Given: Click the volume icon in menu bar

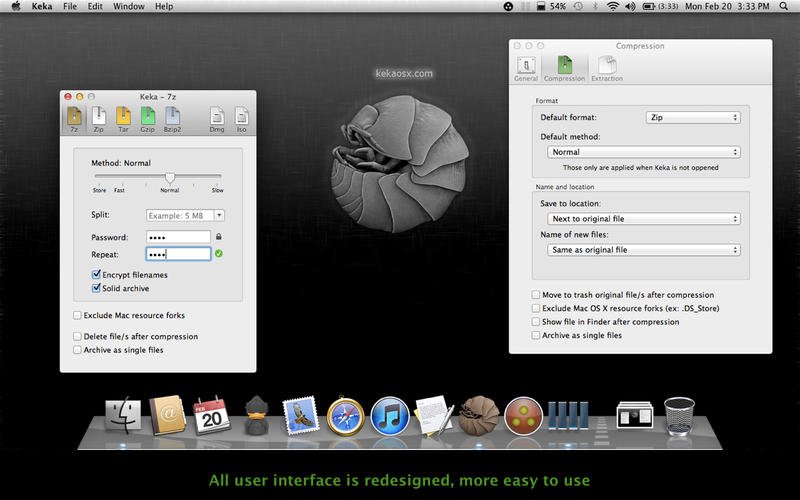Looking at the screenshot, I should tap(631, 6).
